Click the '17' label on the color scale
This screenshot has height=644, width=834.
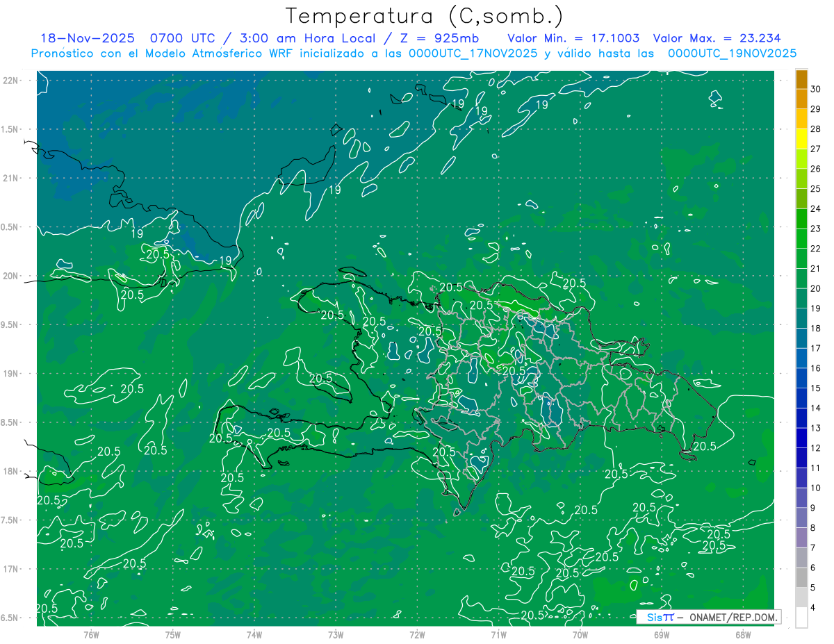(816, 348)
